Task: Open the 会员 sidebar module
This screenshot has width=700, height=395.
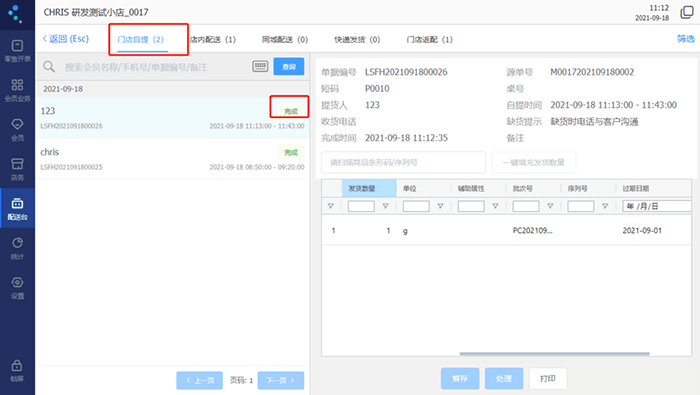Action: [17, 129]
